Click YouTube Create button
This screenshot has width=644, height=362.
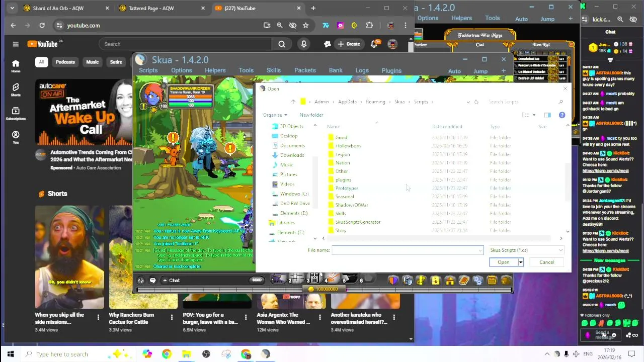[x=349, y=44]
